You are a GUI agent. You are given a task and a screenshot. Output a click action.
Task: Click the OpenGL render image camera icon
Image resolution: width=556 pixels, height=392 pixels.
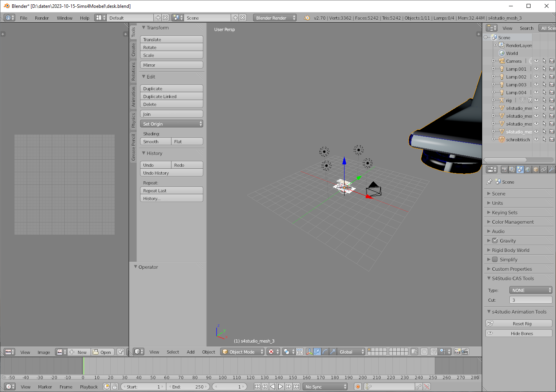tap(458, 352)
